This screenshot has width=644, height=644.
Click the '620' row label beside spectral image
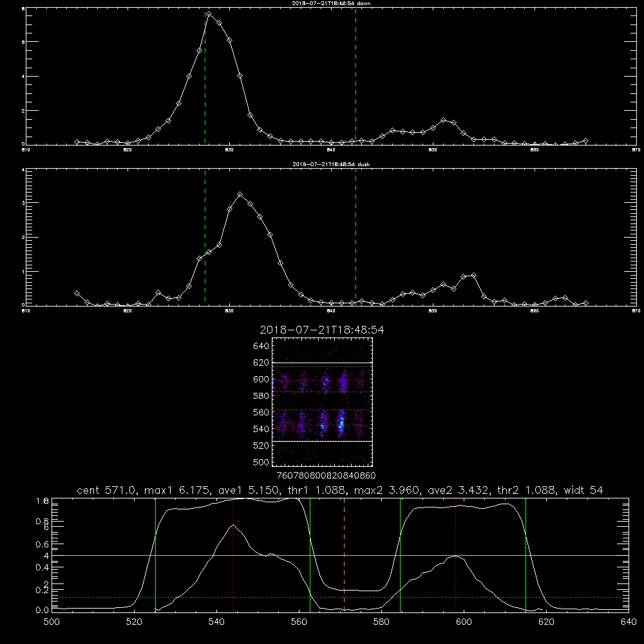261,363
